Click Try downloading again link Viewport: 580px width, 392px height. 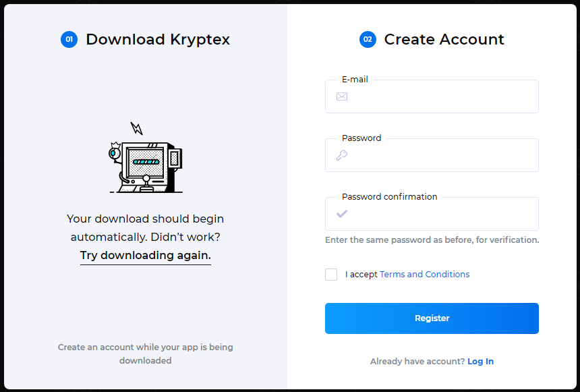(x=146, y=256)
